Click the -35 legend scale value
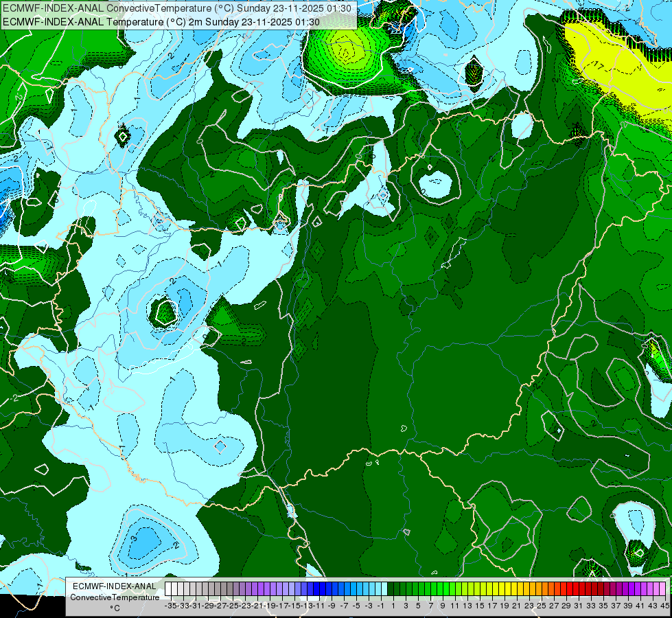The width and height of the screenshot is (672, 618). point(171,606)
